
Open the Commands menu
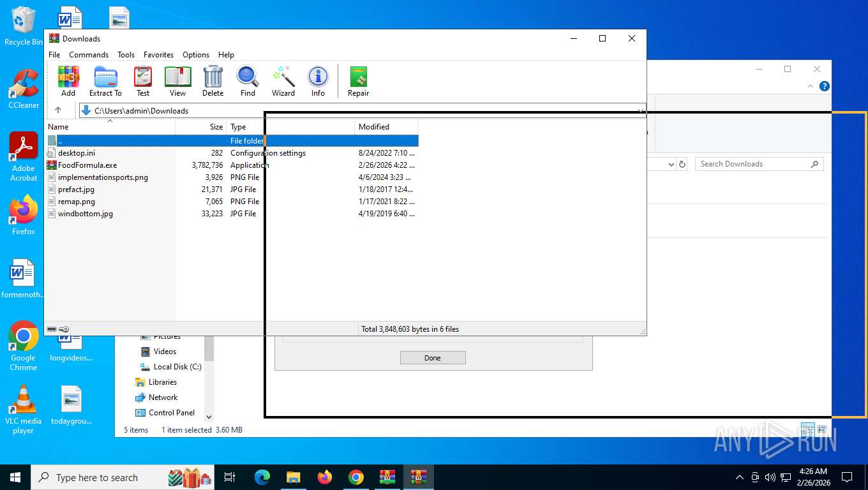pyautogui.click(x=89, y=55)
